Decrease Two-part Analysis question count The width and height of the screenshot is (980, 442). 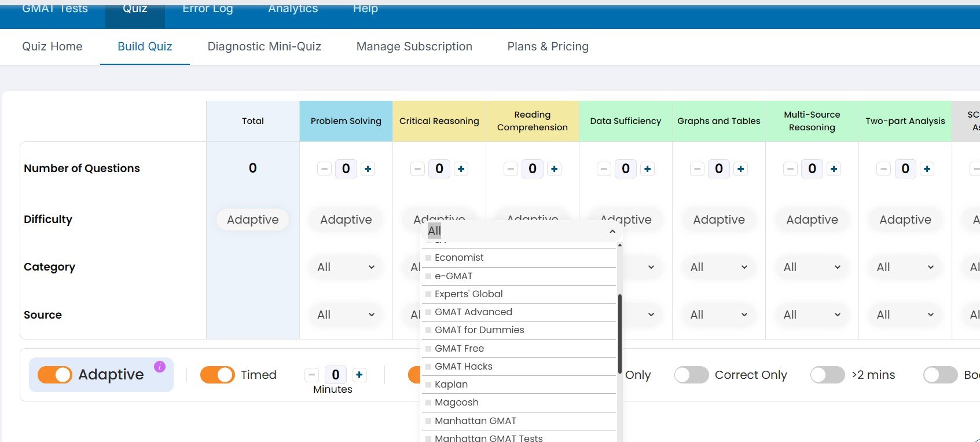click(x=883, y=169)
